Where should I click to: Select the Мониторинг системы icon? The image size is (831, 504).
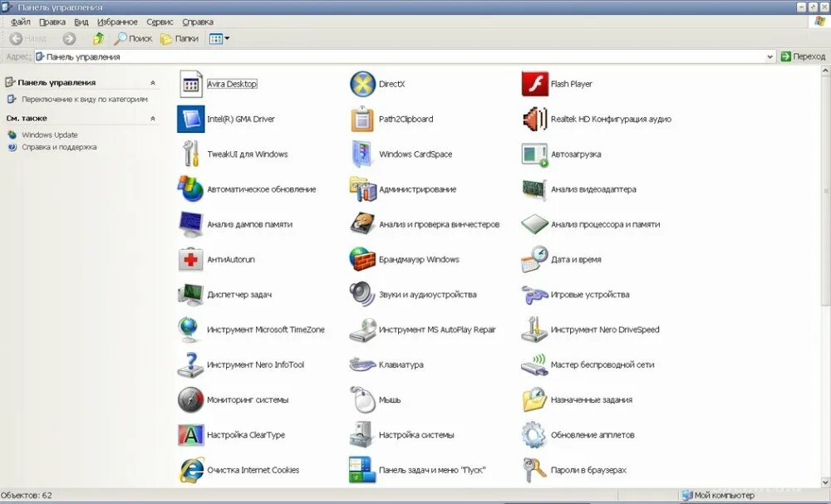point(191,399)
